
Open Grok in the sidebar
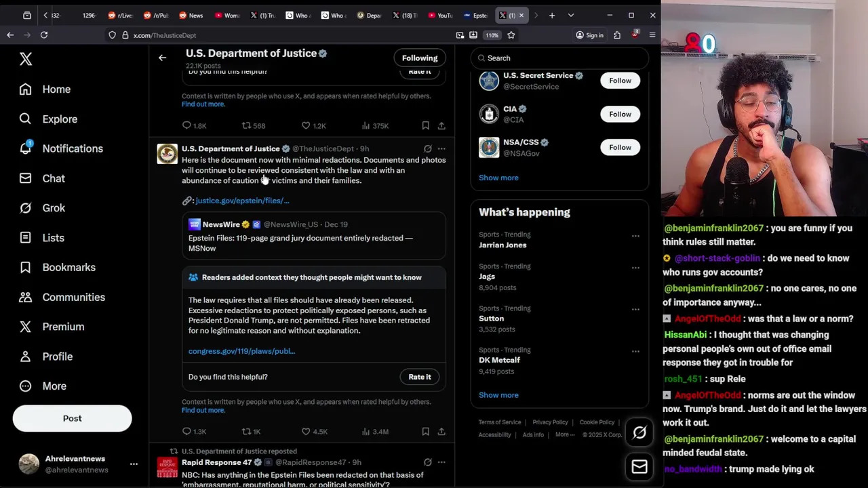pos(42,208)
